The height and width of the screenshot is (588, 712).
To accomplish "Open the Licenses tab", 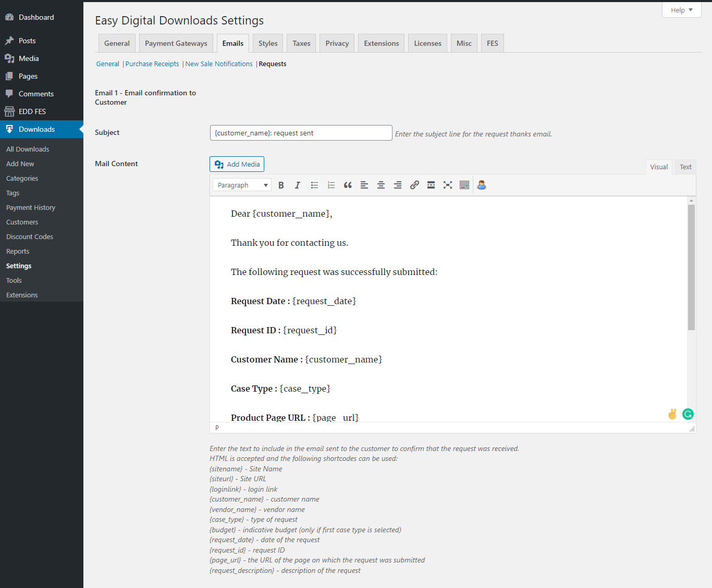I will coord(428,43).
